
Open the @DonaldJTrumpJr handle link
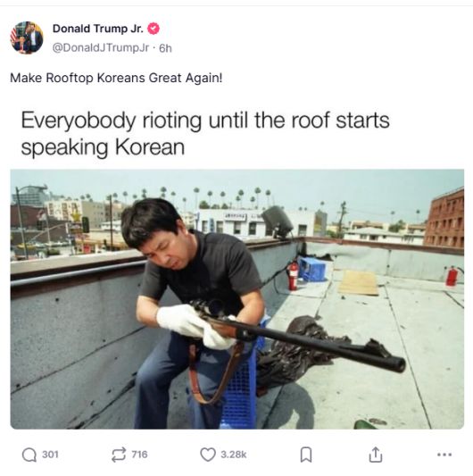click(101, 47)
